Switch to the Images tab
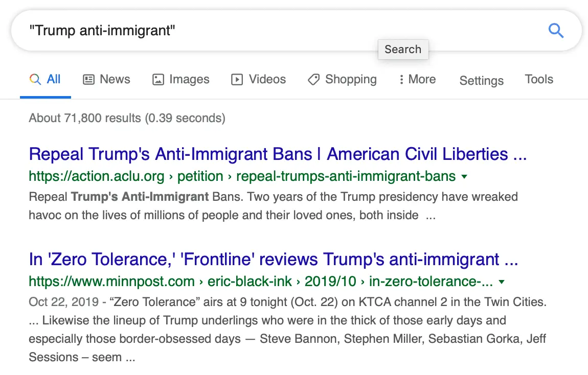This screenshot has width=588, height=375. [x=189, y=80]
